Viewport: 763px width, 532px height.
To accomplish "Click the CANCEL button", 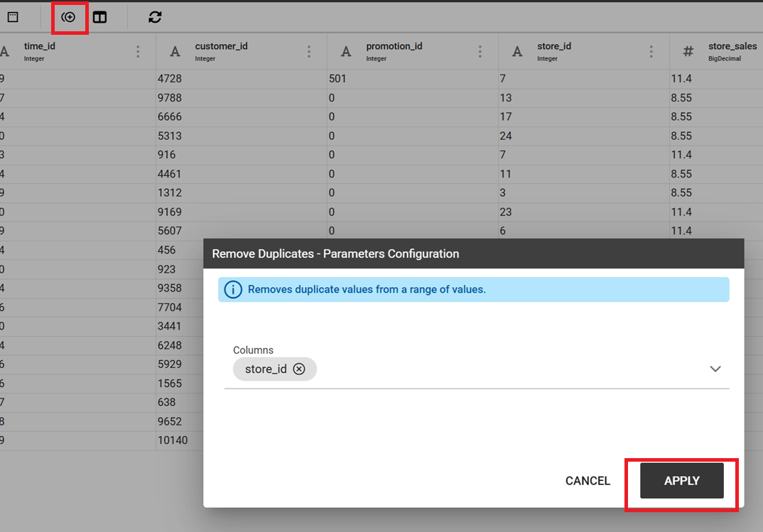I will 588,481.
